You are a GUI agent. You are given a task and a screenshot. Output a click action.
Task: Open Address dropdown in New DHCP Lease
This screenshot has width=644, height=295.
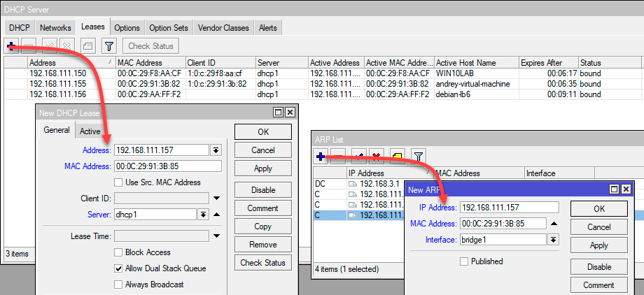point(216,150)
